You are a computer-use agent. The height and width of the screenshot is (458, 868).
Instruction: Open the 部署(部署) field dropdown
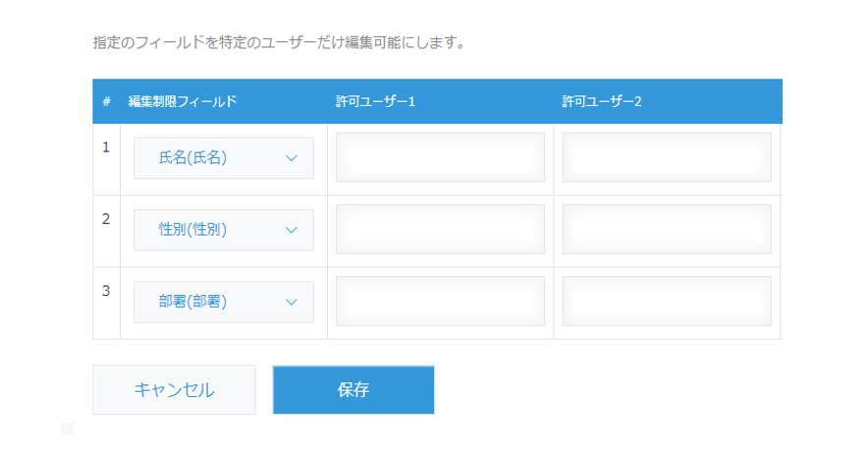point(224,302)
